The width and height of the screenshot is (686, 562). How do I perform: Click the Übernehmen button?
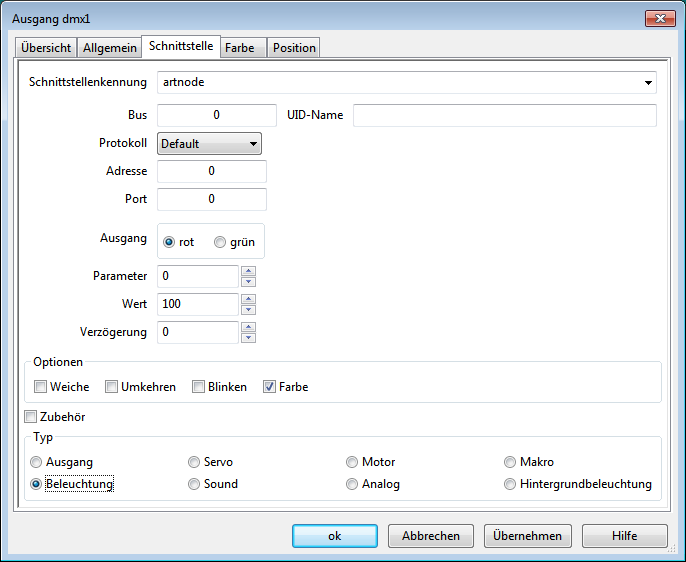528,536
